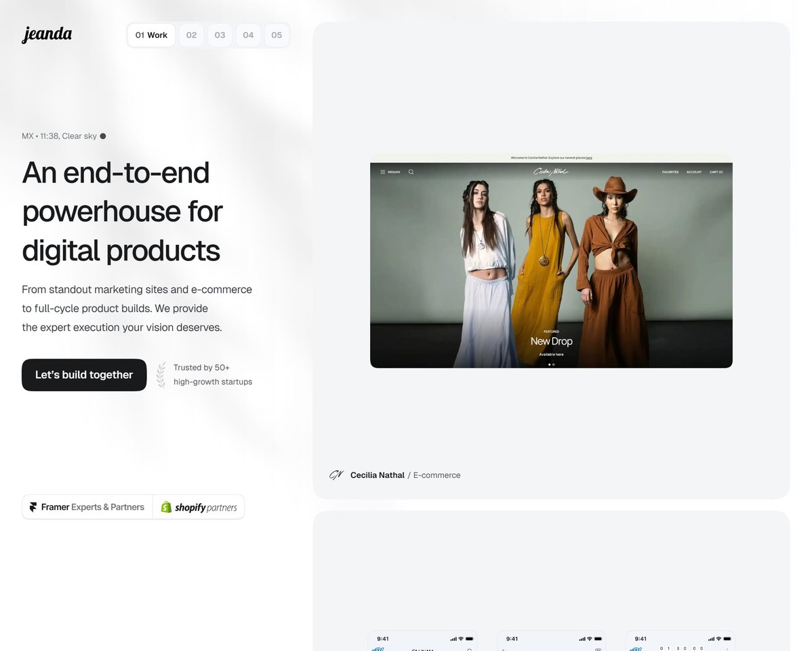The image size is (812, 651).
Task: Click the high-growth startups text
Action: [x=213, y=382]
